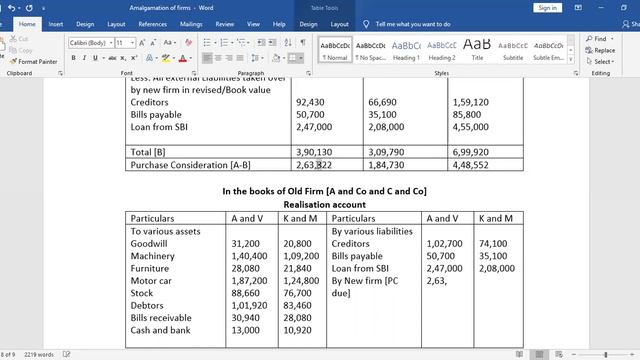Open the Calibri (Body) font name dropdown
The image size is (640, 360).
point(111,42)
